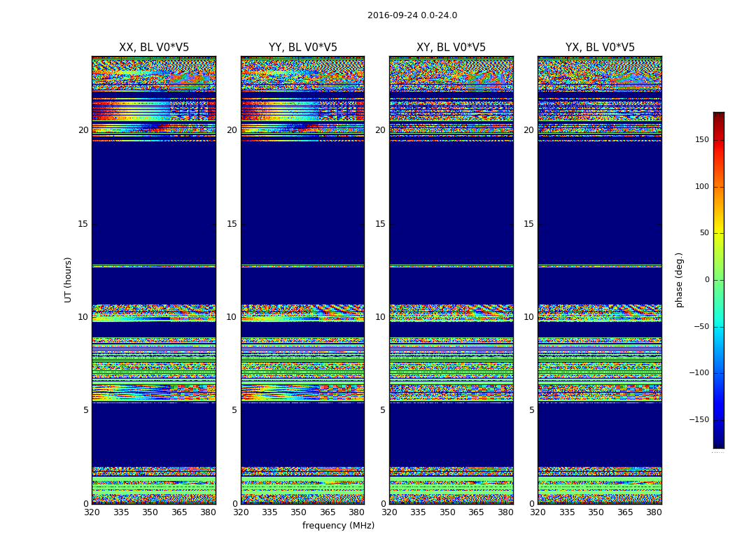Click the 365 frequency tick under the YX panel
This screenshot has height=560, width=735.
pos(625,512)
